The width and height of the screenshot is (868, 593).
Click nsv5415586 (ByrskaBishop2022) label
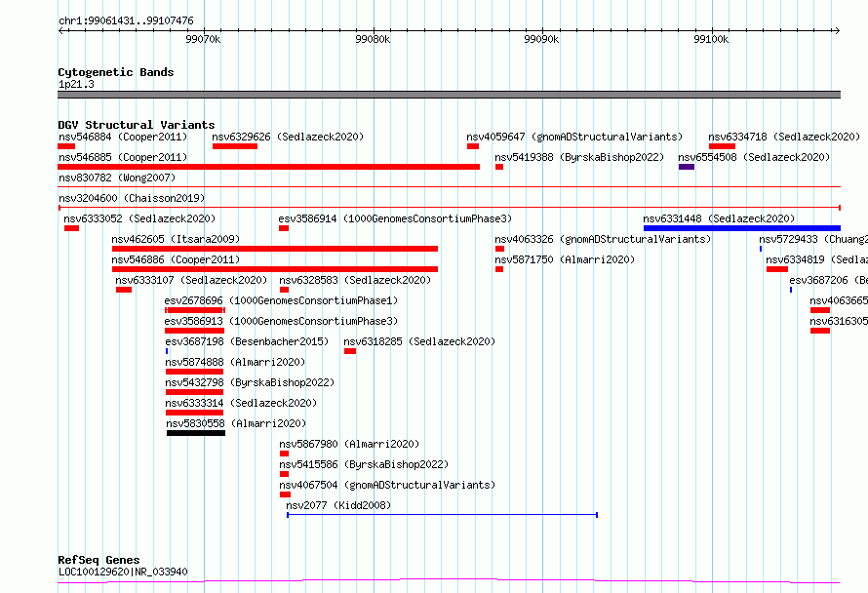coord(364,464)
